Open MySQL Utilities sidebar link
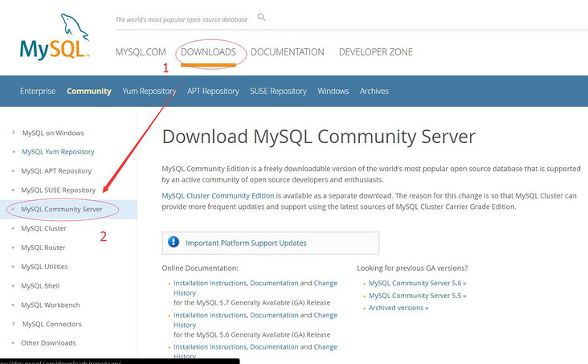 tap(44, 267)
